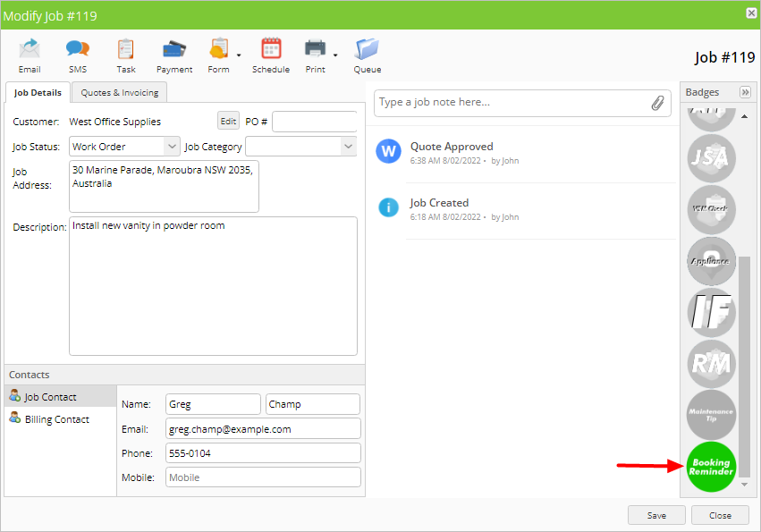This screenshot has width=761, height=532.
Task: Click the Job Contact person icon
Action: (15, 395)
